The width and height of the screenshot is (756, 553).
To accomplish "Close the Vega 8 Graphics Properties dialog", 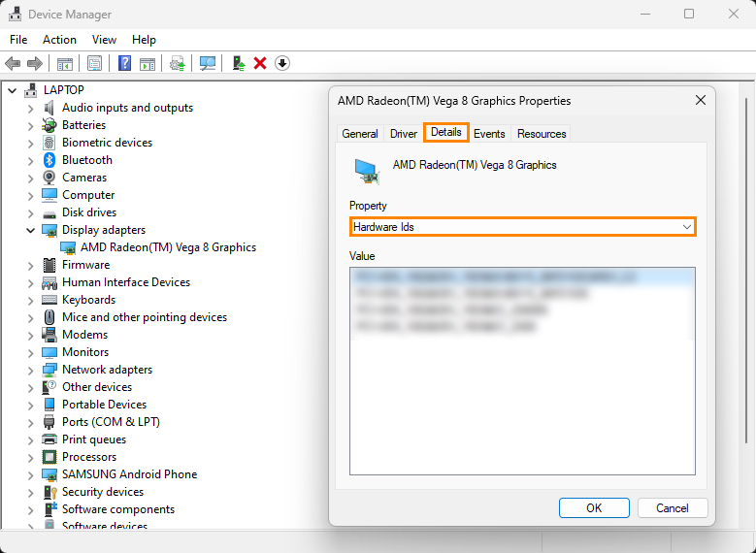I will (x=700, y=100).
